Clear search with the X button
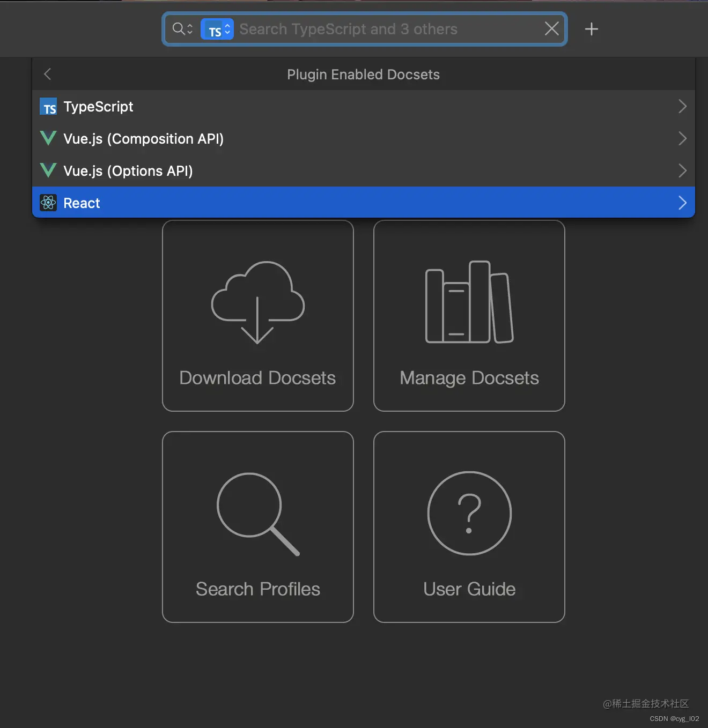708x728 pixels. click(551, 28)
